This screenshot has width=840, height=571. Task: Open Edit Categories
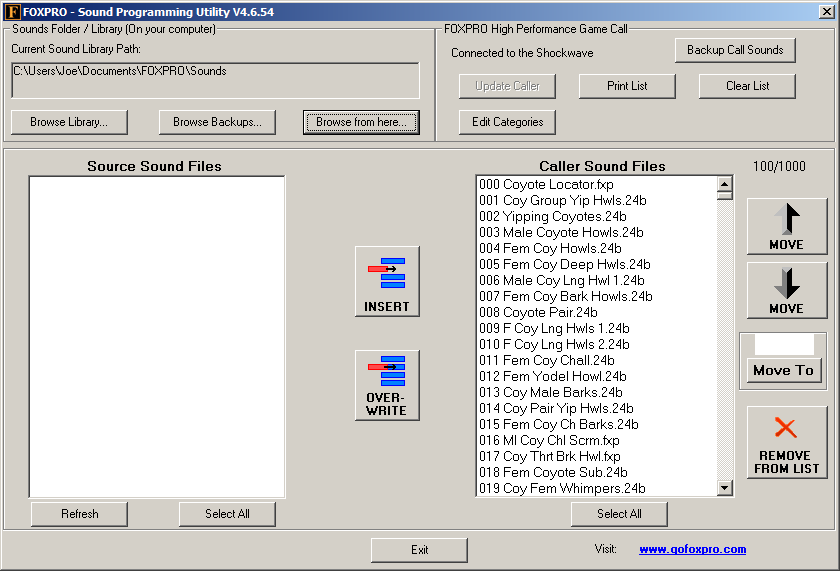click(x=507, y=122)
